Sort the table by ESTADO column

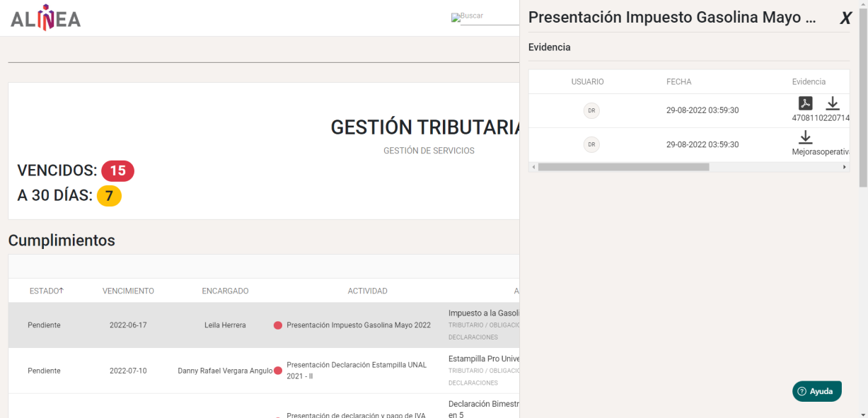click(x=46, y=291)
